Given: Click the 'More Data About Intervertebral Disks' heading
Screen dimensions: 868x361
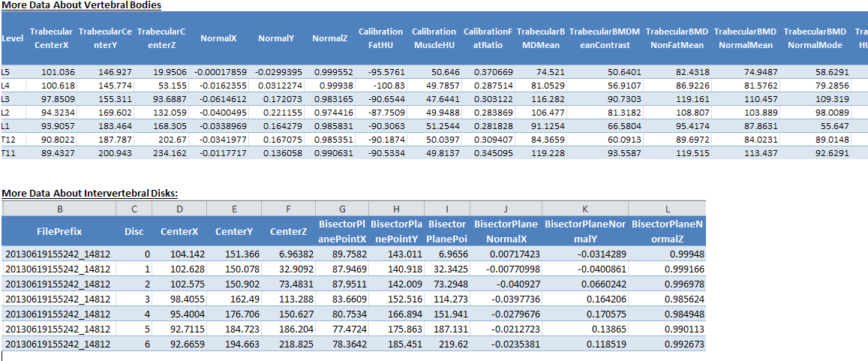Looking at the screenshot, I should (x=89, y=194).
